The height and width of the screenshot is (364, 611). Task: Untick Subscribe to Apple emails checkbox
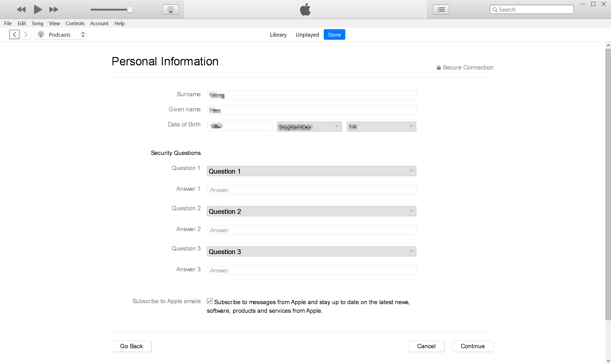[x=210, y=301]
